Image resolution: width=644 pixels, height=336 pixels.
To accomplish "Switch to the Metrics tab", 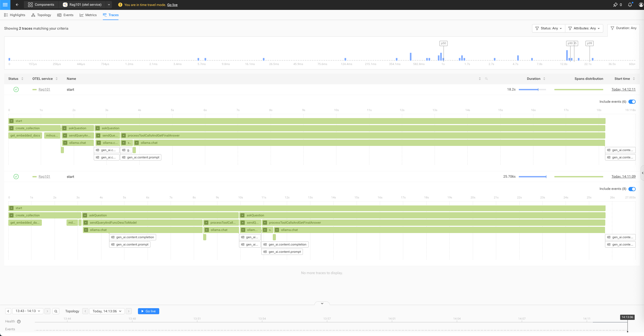I will point(88,15).
